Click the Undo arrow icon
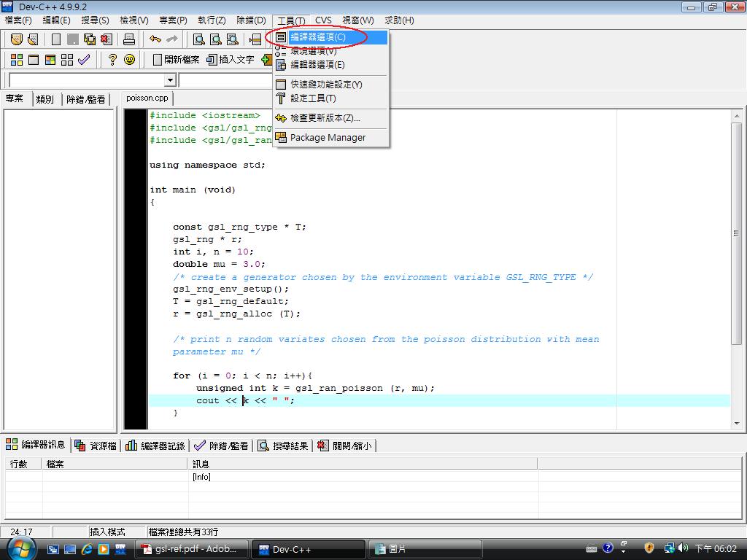Viewport: 747px width, 560px height. click(x=155, y=39)
